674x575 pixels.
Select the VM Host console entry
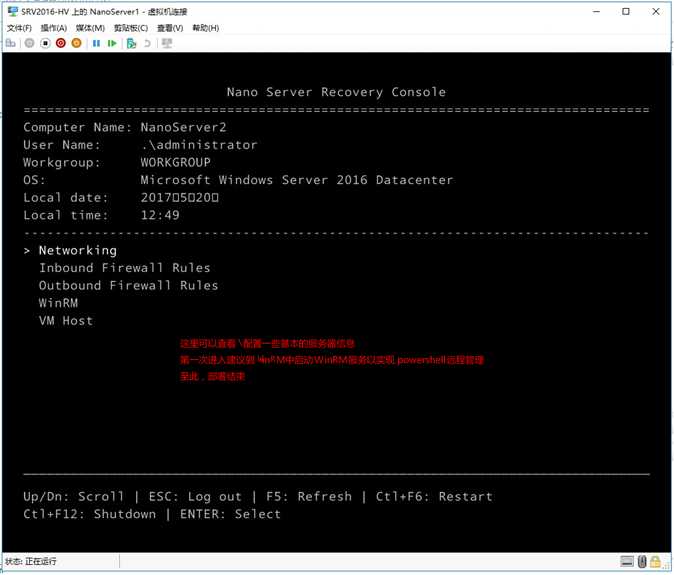[x=66, y=321]
